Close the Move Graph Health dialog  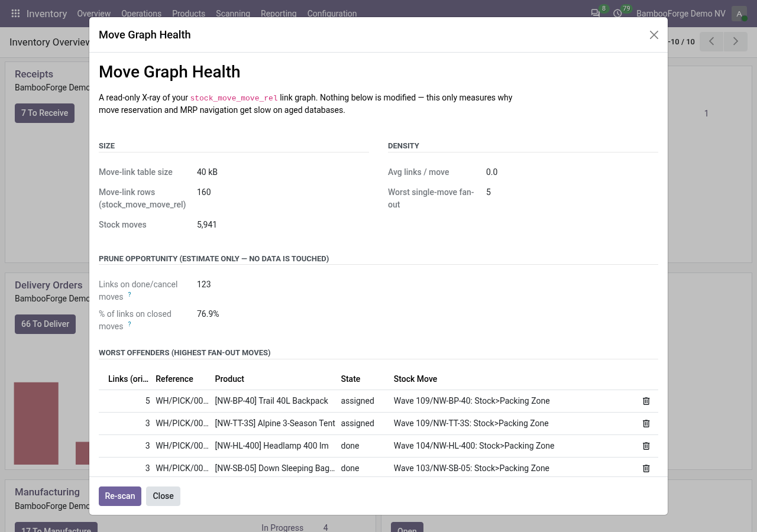coord(654,35)
